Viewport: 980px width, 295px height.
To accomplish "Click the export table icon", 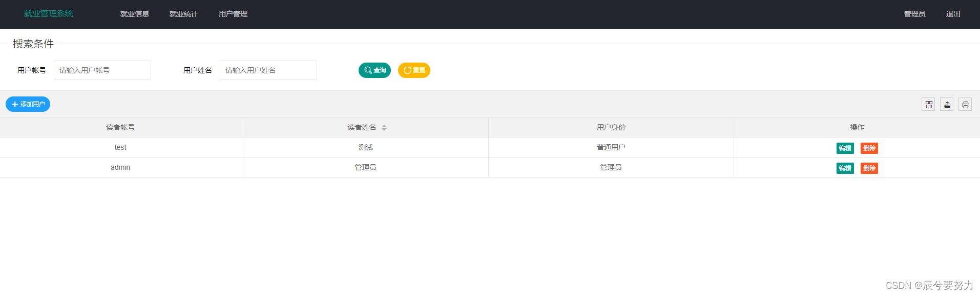I will [947, 105].
